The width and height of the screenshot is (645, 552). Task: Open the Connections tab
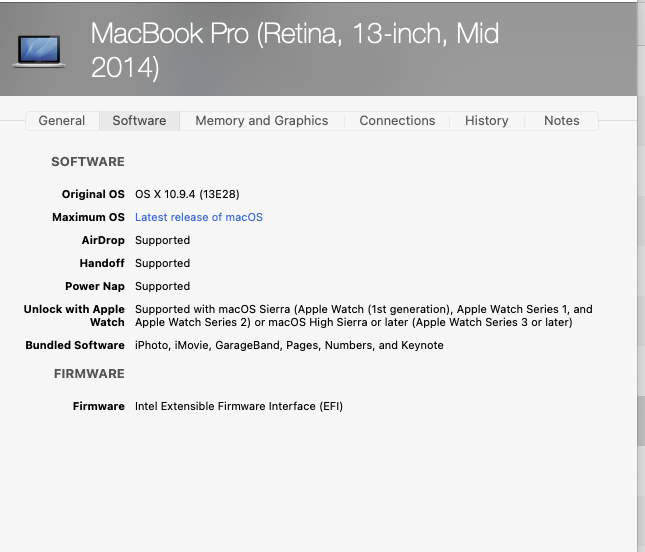coord(397,121)
